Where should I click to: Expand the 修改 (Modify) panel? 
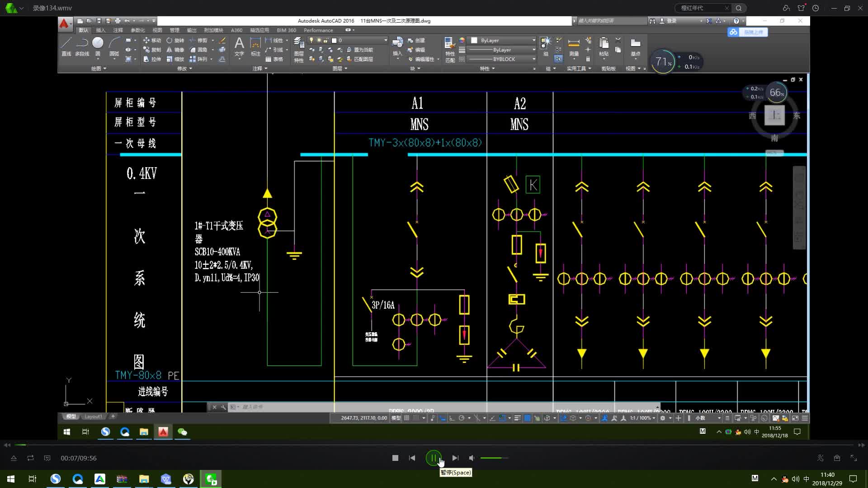click(x=184, y=69)
